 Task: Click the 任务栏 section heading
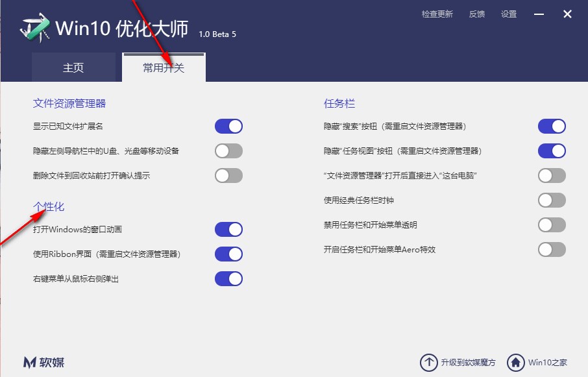pos(339,103)
